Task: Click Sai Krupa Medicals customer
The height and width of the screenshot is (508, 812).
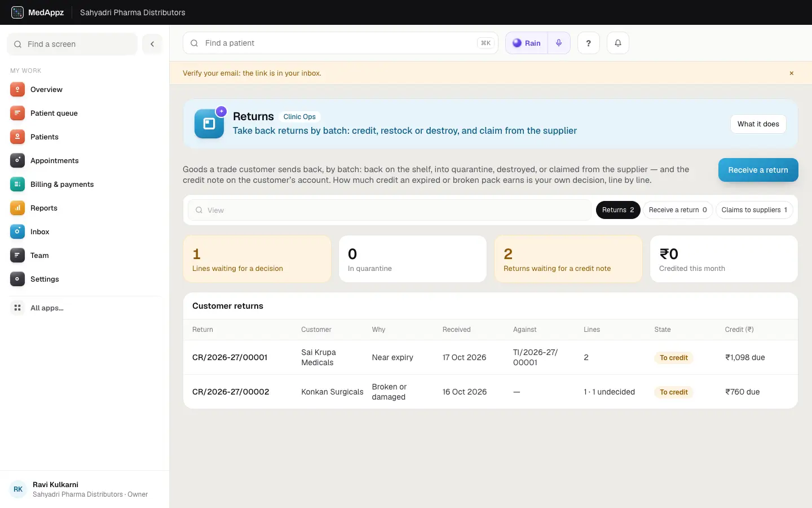Action: 319,357
